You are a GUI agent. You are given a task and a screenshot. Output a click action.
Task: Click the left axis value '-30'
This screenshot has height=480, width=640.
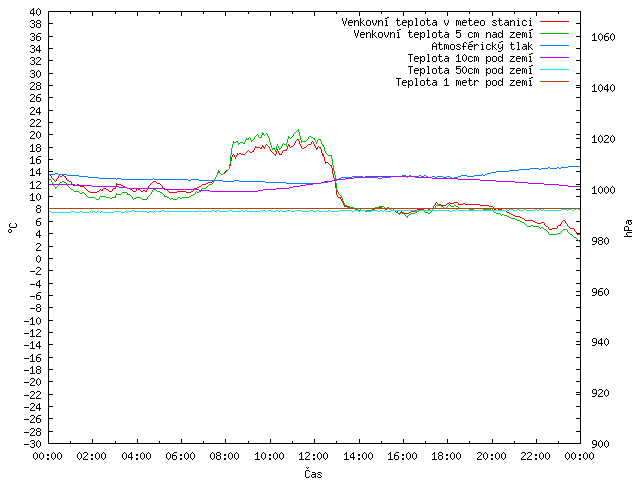(x=33, y=444)
